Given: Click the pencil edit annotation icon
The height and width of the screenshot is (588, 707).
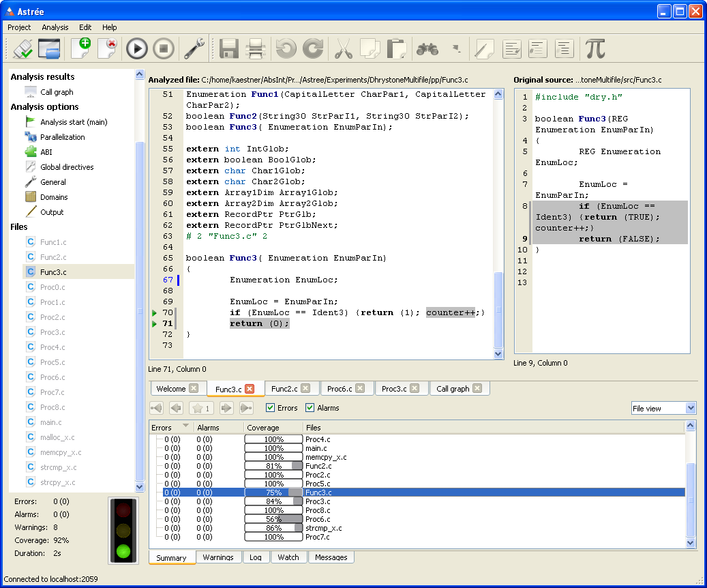Looking at the screenshot, I should [x=484, y=48].
